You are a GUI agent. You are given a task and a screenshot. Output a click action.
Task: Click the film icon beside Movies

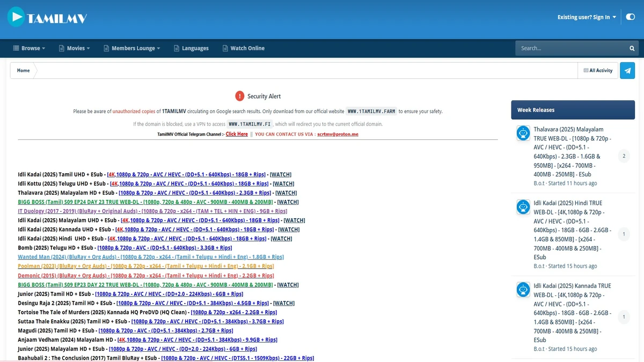(63, 48)
